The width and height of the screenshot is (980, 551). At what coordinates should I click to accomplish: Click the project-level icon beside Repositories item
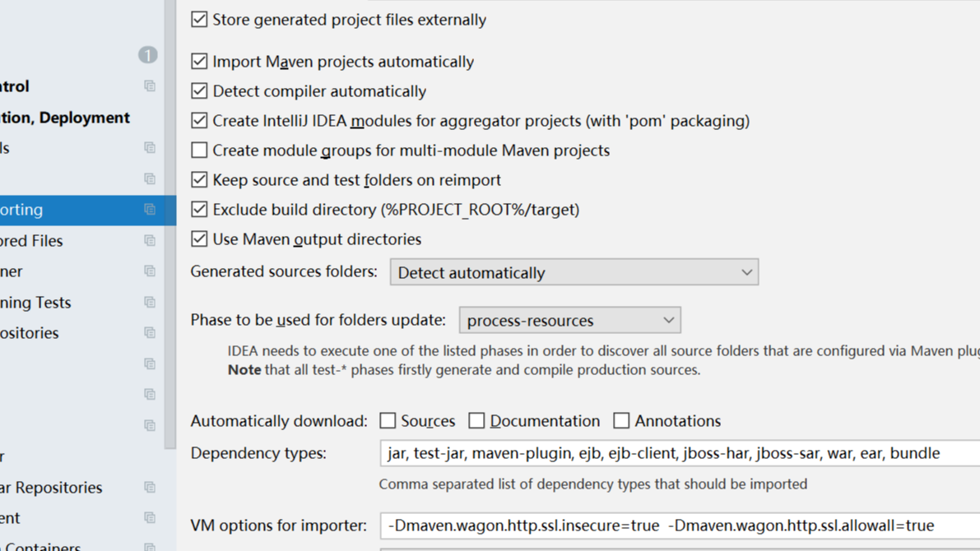(x=150, y=333)
